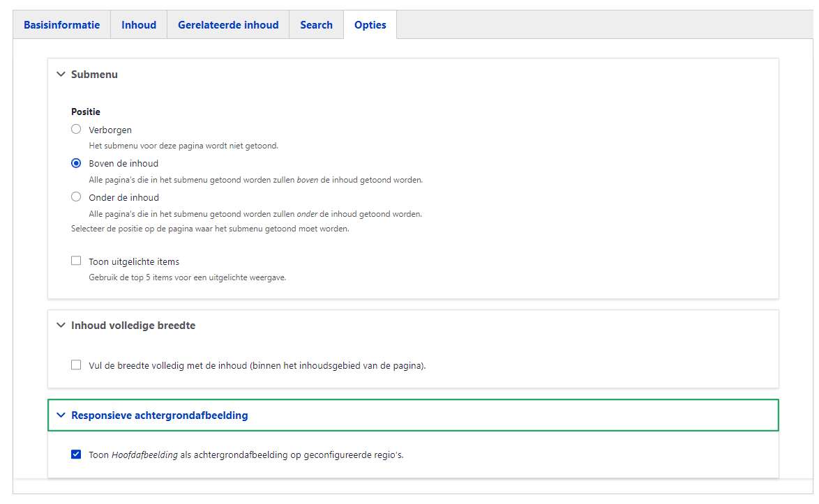The image size is (819, 504).
Task: Go to the Gerelateerde inhoud tab
Action: [228, 25]
